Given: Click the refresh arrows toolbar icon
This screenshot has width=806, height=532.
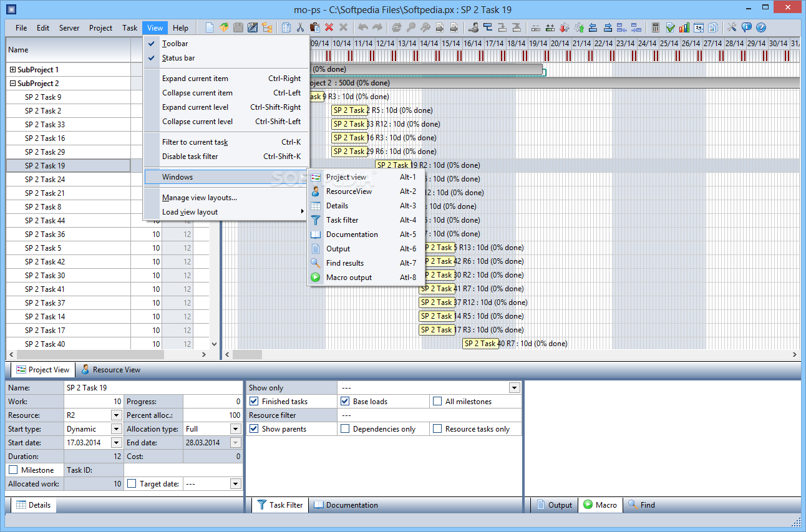Looking at the screenshot, I should coord(397,27).
